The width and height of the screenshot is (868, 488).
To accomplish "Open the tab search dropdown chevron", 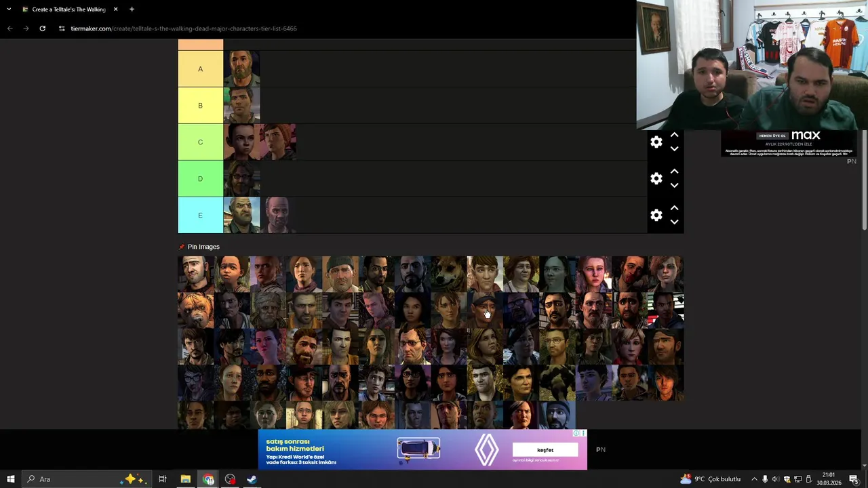I will tap(9, 9).
